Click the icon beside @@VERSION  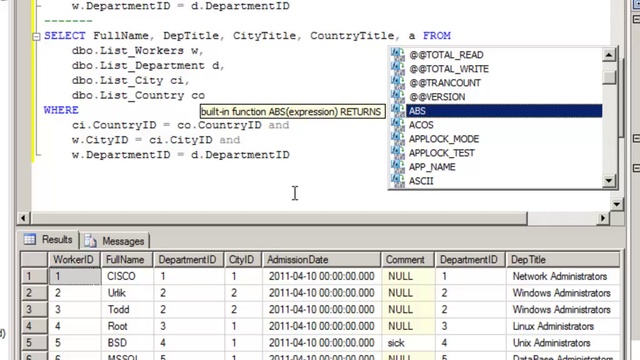pos(398,96)
